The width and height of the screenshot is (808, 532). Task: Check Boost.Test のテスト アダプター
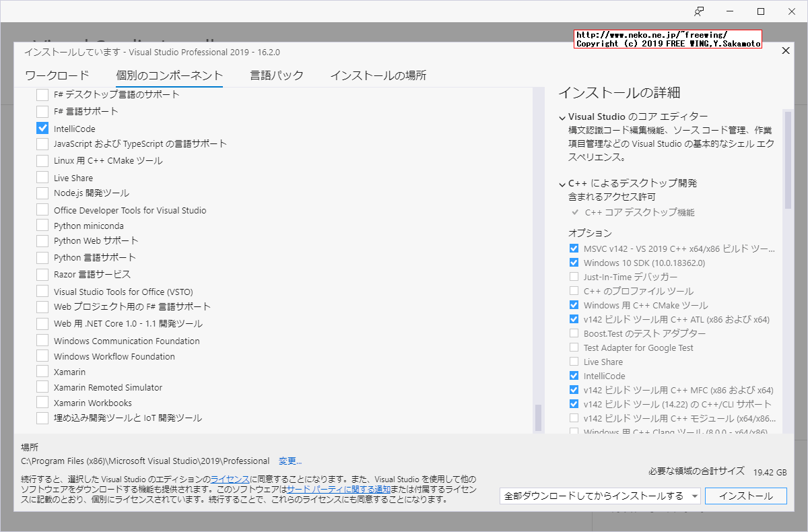coord(574,333)
